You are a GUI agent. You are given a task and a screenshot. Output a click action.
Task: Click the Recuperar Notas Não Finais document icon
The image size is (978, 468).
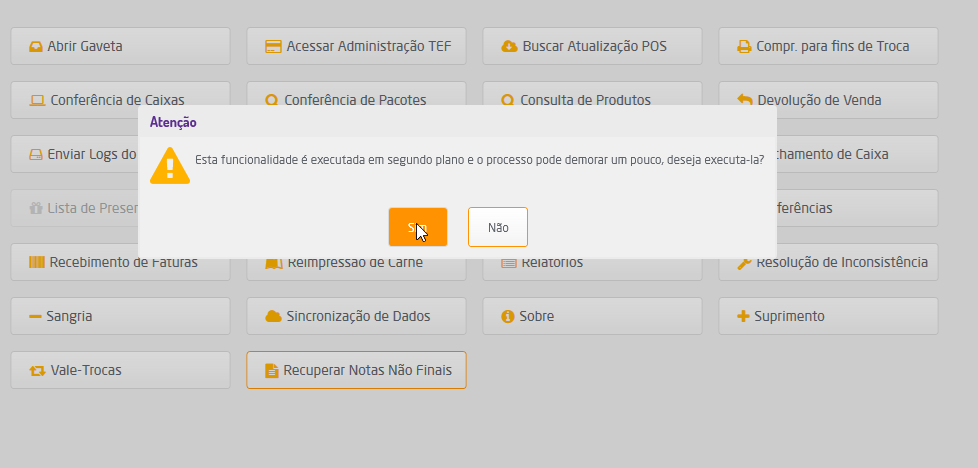pos(271,370)
